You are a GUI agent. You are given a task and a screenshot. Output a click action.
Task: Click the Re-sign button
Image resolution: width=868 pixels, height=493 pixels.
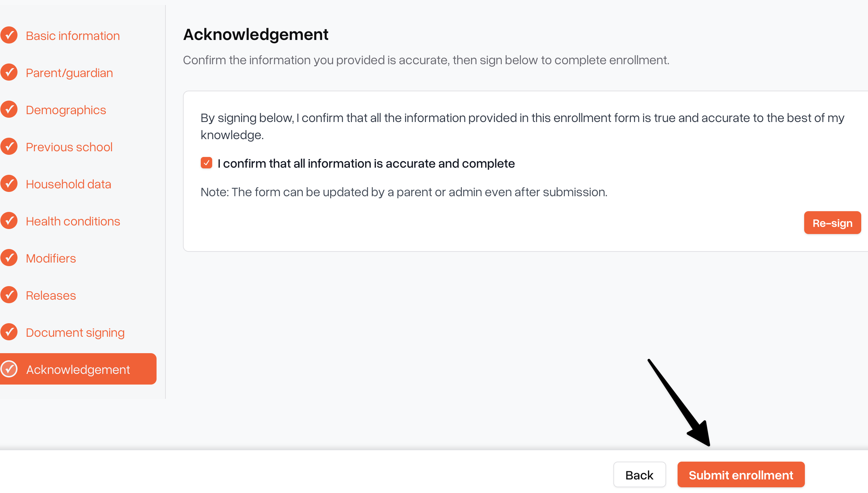click(833, 223)
